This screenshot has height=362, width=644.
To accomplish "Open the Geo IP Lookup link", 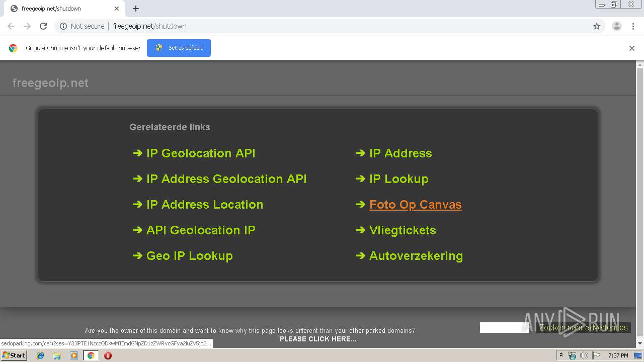I will 190,256.
